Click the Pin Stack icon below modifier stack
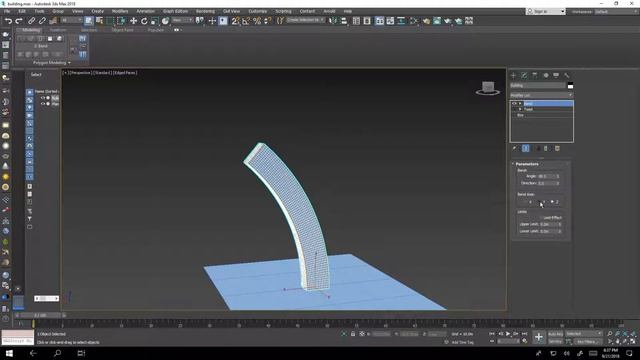Image resolution: width=640 pixels, height=360 pixels. coord(514,149)
